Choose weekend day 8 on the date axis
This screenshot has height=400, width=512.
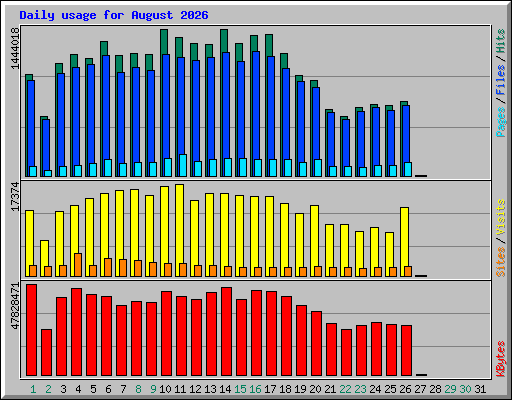pyautogui.click(x=138, y=389)
